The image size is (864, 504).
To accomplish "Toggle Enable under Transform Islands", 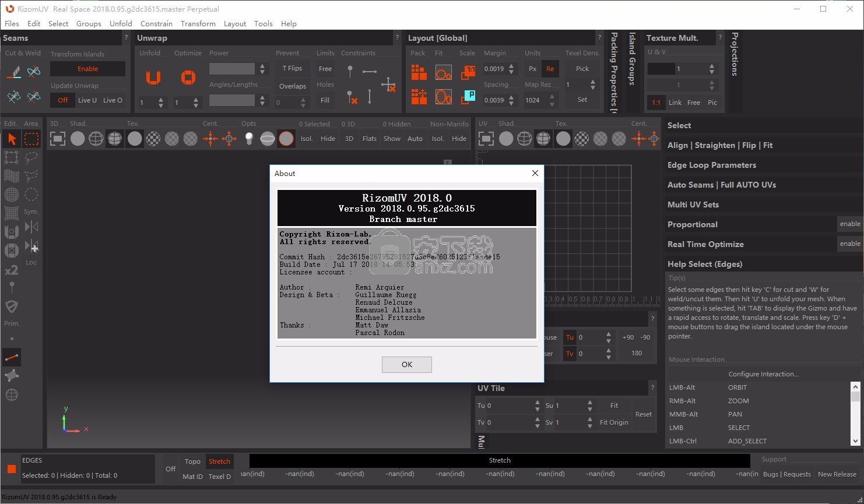I will (x=87, y=69).
